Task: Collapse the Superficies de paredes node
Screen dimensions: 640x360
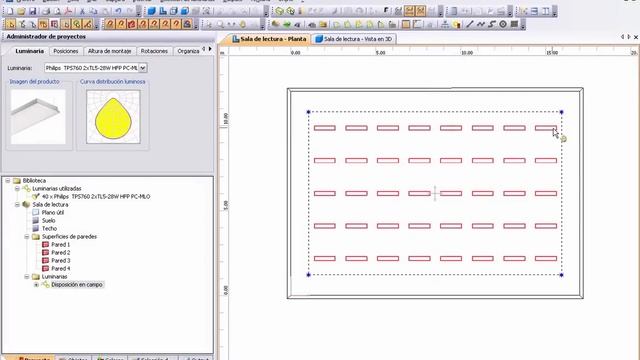Action: coord(27,237)
